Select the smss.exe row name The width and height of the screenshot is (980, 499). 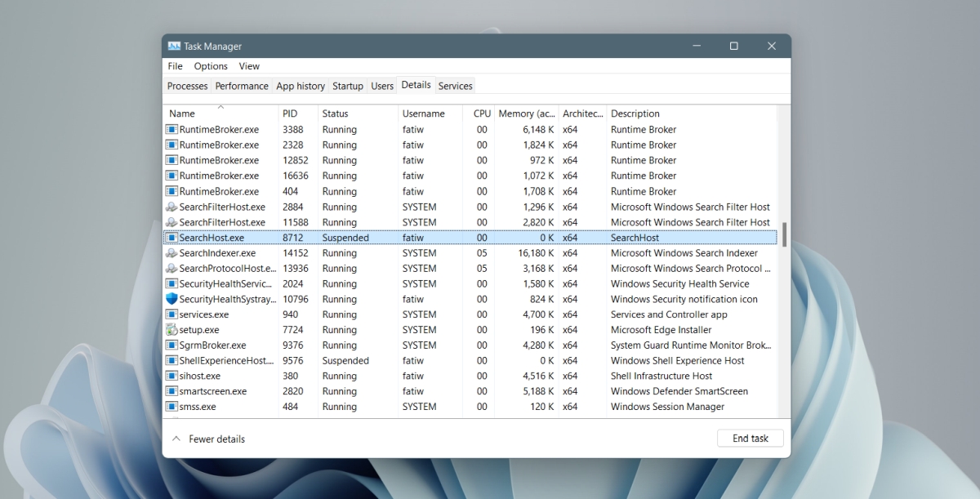[198, 407]
